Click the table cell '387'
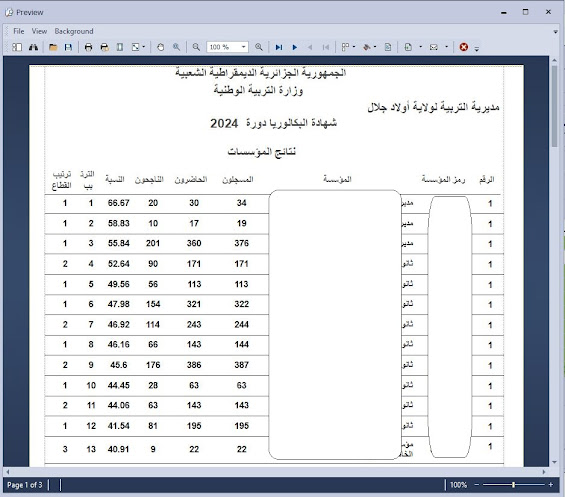The width and height of the screenshot is (565, 497). pyautogui.click(x=241, y=365)
